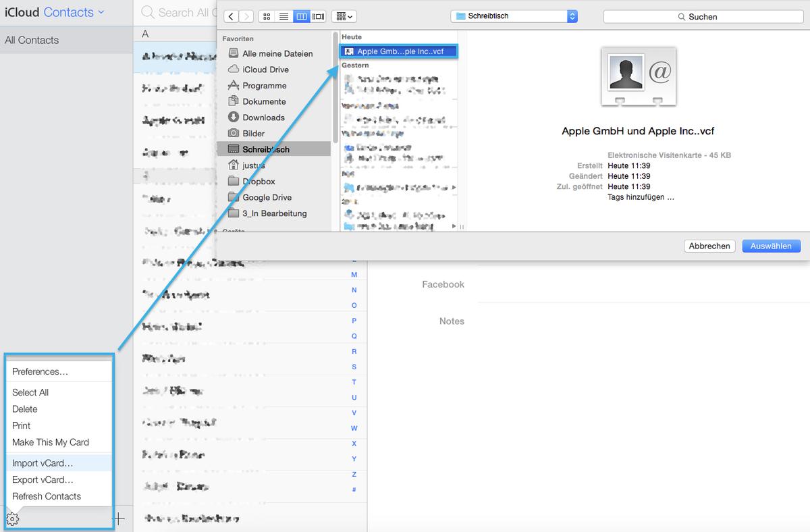Switch file dialog to cover flow view
The height and width of the screenshot is (532, 810).
[x=318, y=16]
